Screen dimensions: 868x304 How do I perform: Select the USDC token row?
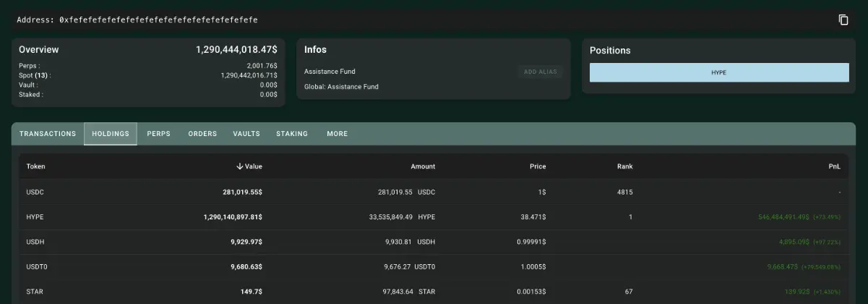[434, 192]
